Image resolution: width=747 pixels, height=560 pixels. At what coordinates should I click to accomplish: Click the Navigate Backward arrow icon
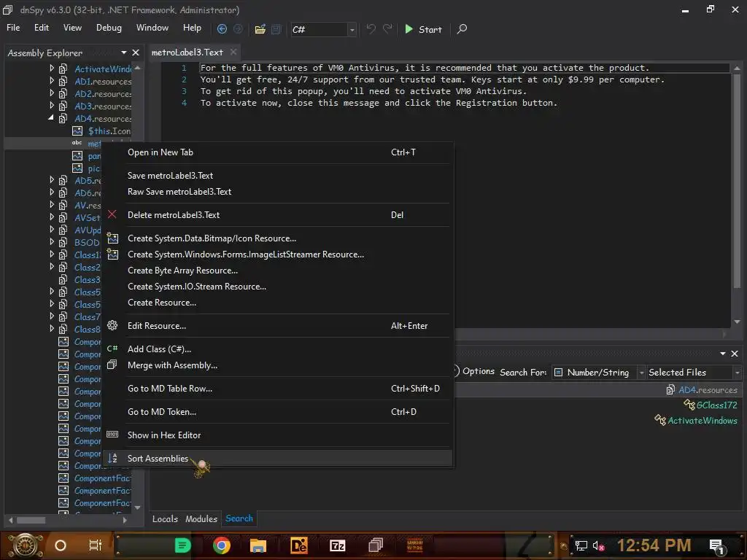[x=222, y=29]
